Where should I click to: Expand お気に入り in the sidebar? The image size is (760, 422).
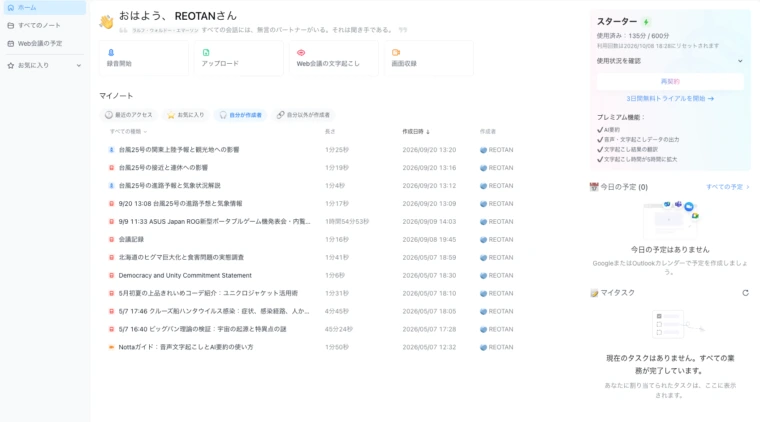(x=79, y=65)
